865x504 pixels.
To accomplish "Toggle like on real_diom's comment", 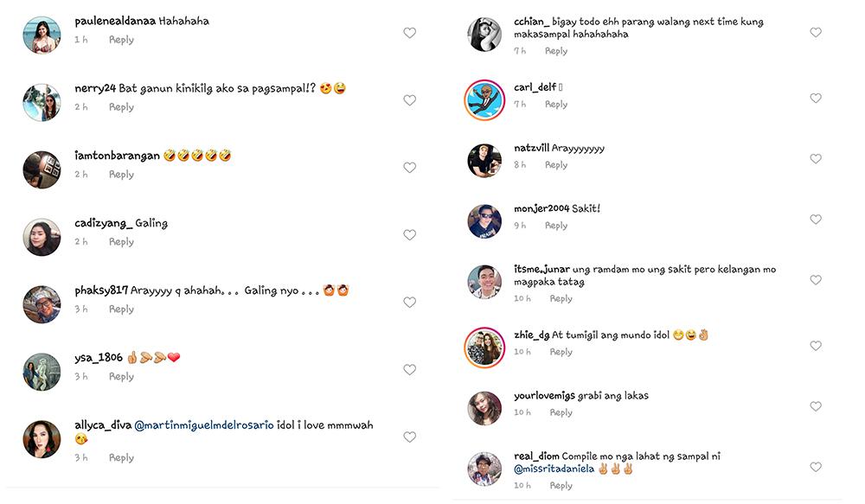I will pyautogui.click(x=815, y=467).
